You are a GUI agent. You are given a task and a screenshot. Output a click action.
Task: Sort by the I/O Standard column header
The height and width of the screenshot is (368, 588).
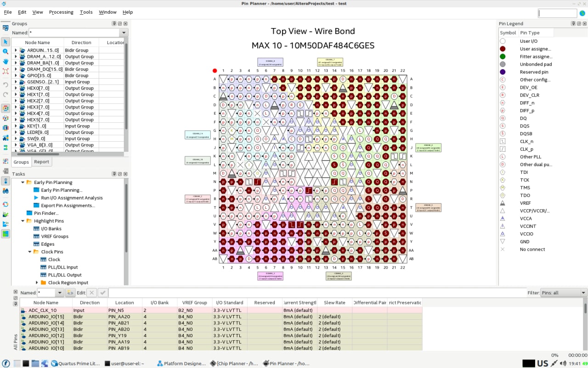[230, 302]
